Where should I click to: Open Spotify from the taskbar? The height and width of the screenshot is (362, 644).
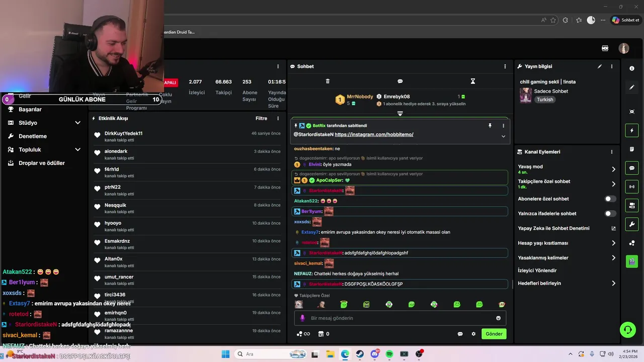point(389,354)
